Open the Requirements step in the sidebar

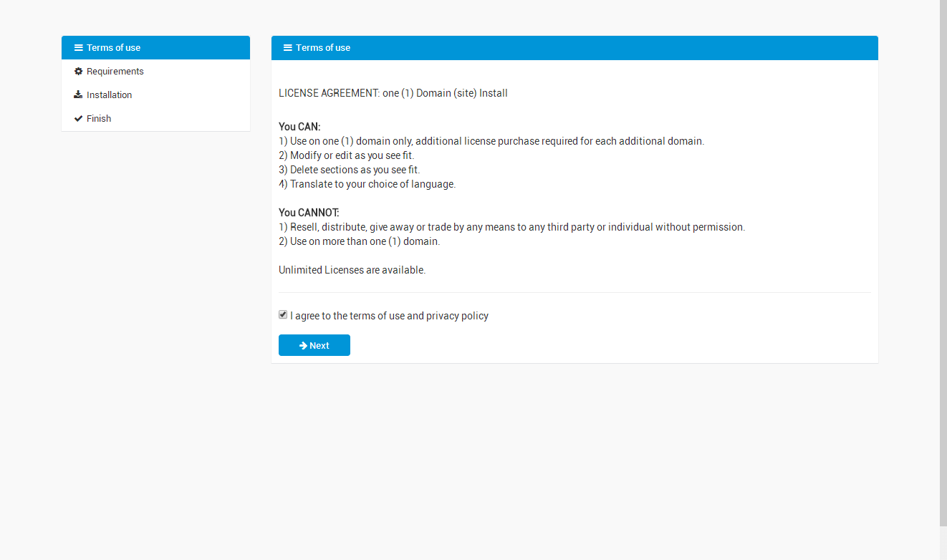pos(115,72)
